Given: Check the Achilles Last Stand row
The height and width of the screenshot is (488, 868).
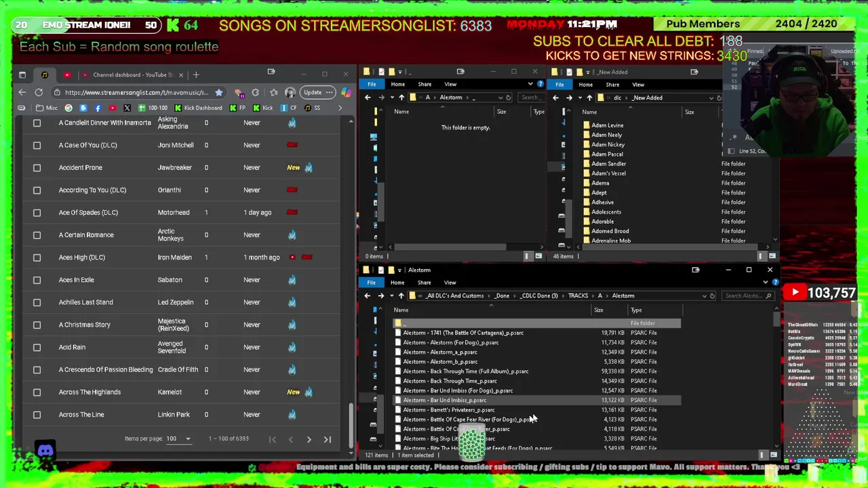Looking at the screenshot, I should tap(37, 302).
